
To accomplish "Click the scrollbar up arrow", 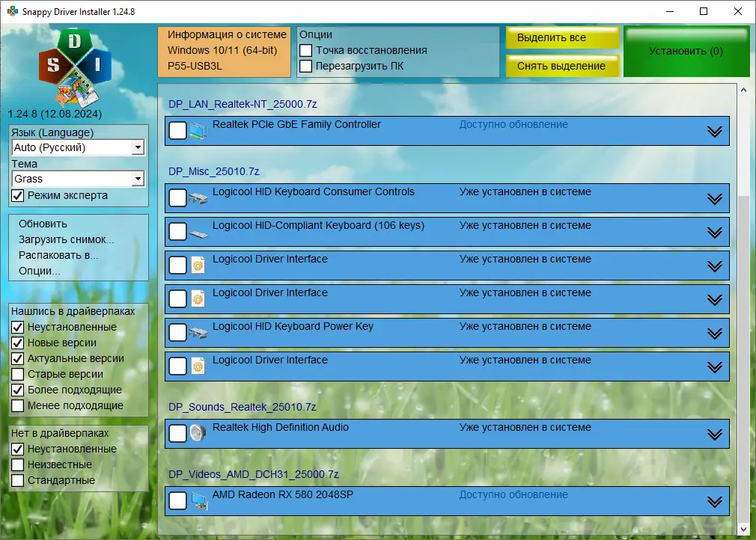I will pos(743,90).
